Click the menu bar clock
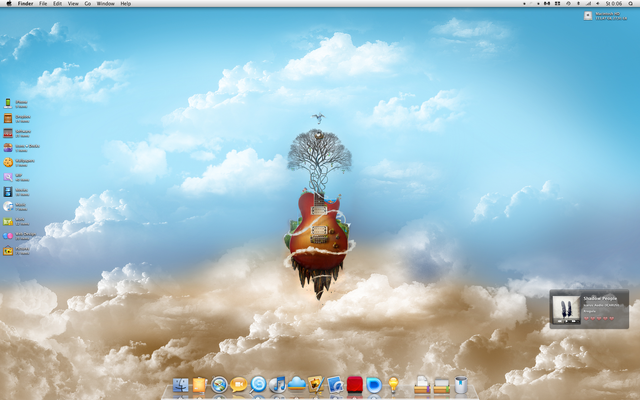Viewport: 640px width, 400px height. 614,3
